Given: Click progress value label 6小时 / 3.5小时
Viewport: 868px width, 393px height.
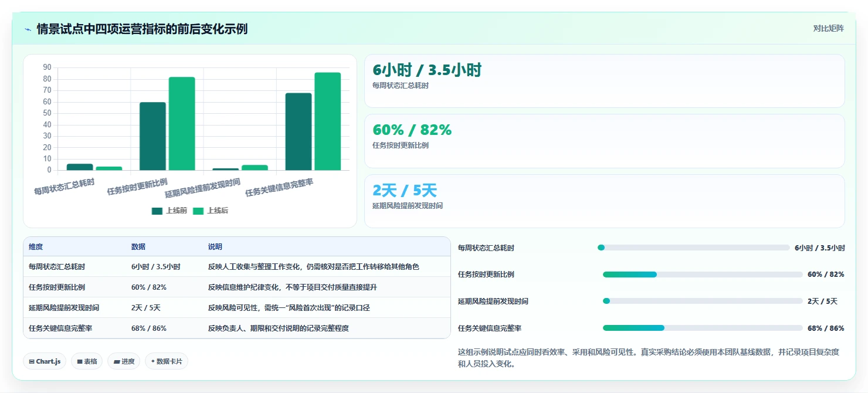Looking at the screenshot, I should pos(820,248).
